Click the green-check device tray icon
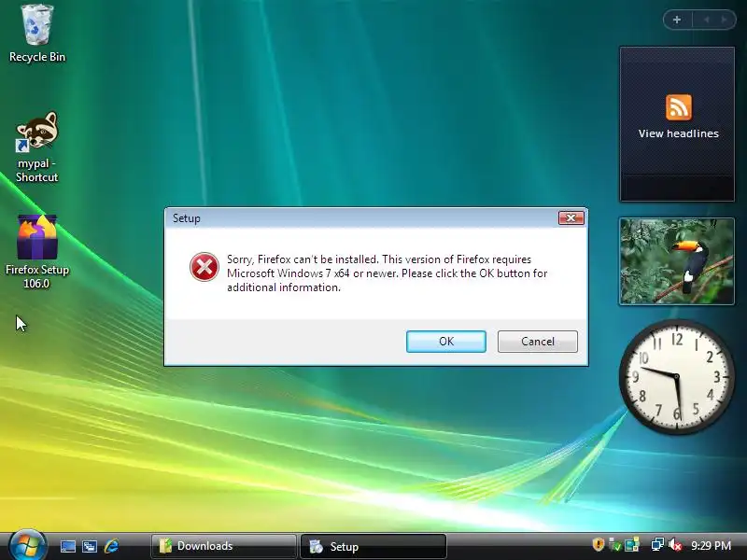This screenshot has height=560, width=747. coord(614,545)
